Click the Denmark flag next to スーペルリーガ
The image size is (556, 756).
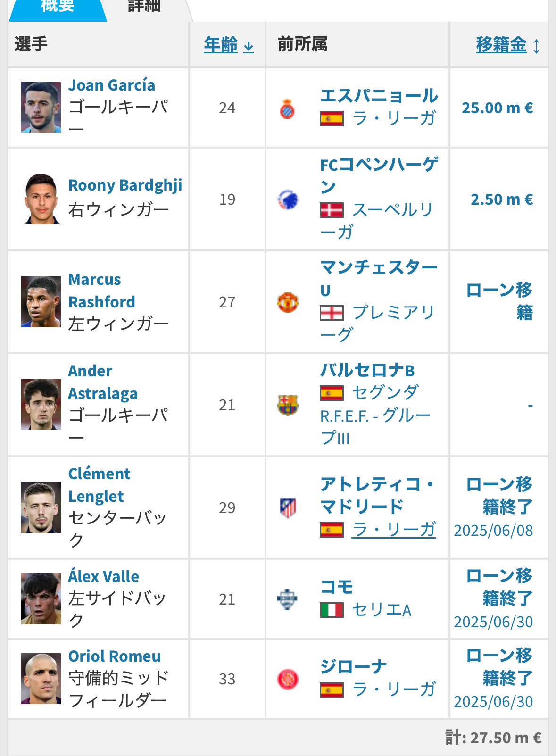click(332, 210)
